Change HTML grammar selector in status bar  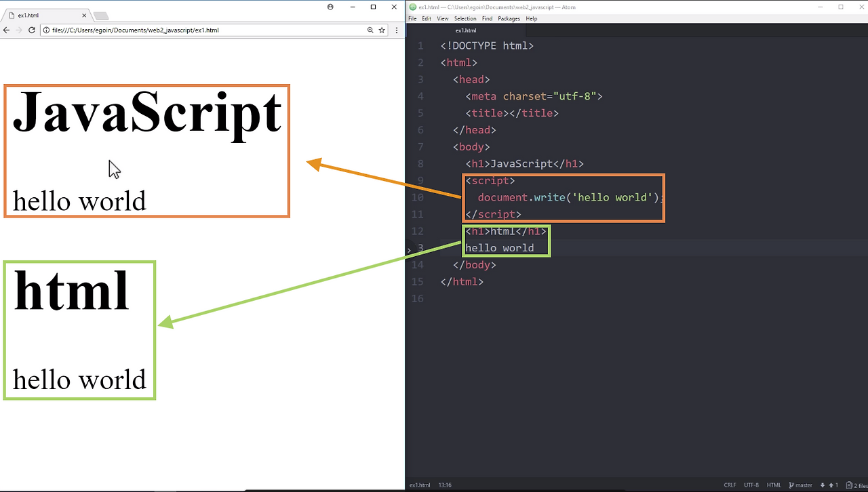tap(774, 485)
